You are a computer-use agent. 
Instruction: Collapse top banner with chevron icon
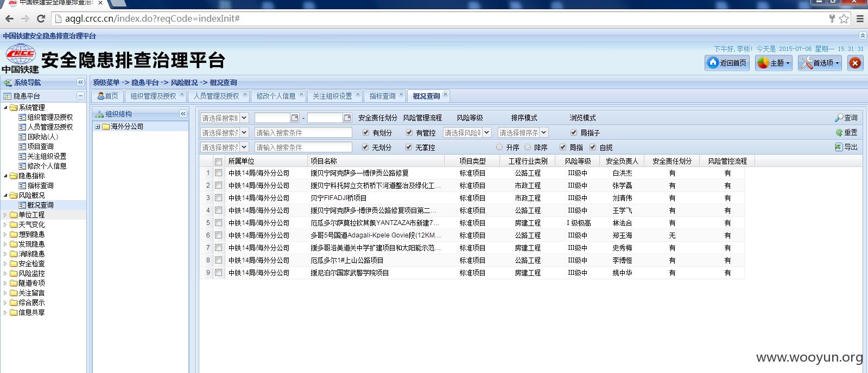coord(863,36)
